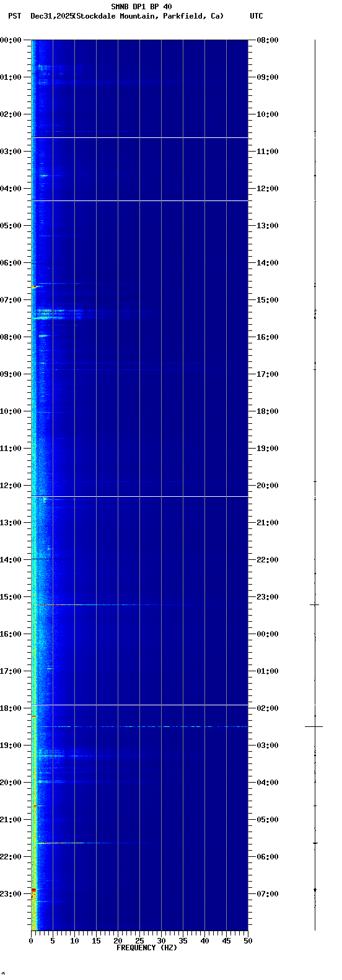Click the '5' frequency axis tick label
This screenshot has width=342, height=980.
coord(53,941)
